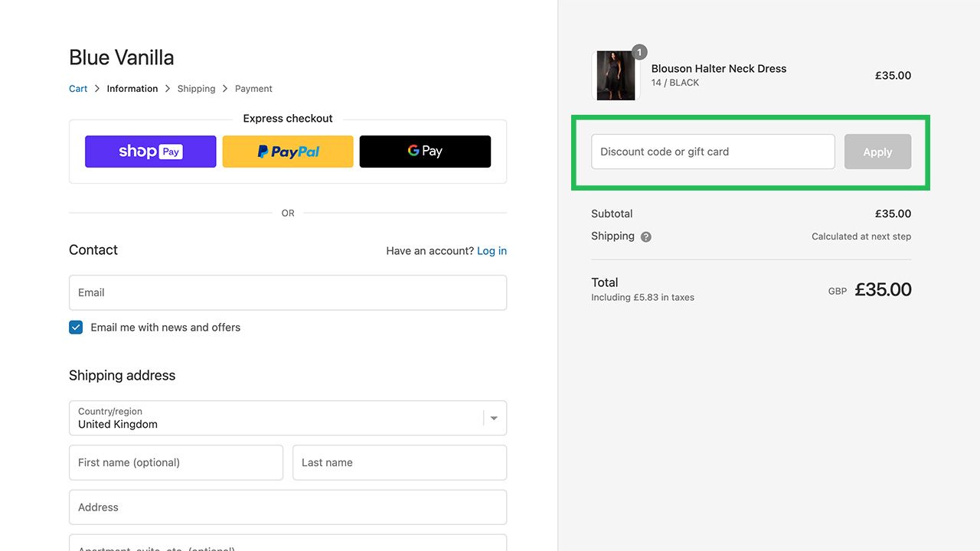
Task: Click the Blouson Halter Neck Dress product name
Action: [719, 69]
